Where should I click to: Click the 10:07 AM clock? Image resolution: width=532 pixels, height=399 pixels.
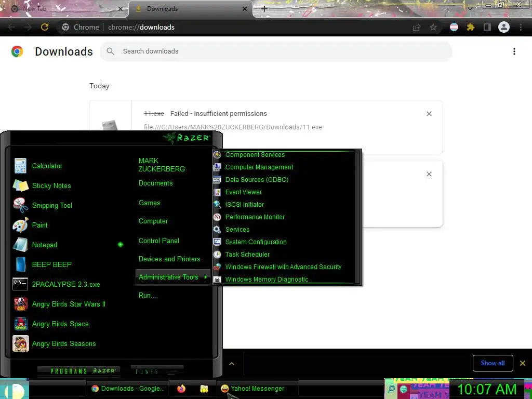[x=487, y=390]
